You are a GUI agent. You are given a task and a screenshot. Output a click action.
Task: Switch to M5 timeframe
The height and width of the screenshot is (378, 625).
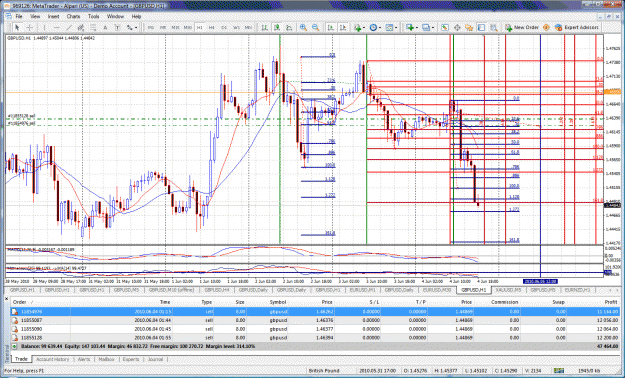point(163,28)
